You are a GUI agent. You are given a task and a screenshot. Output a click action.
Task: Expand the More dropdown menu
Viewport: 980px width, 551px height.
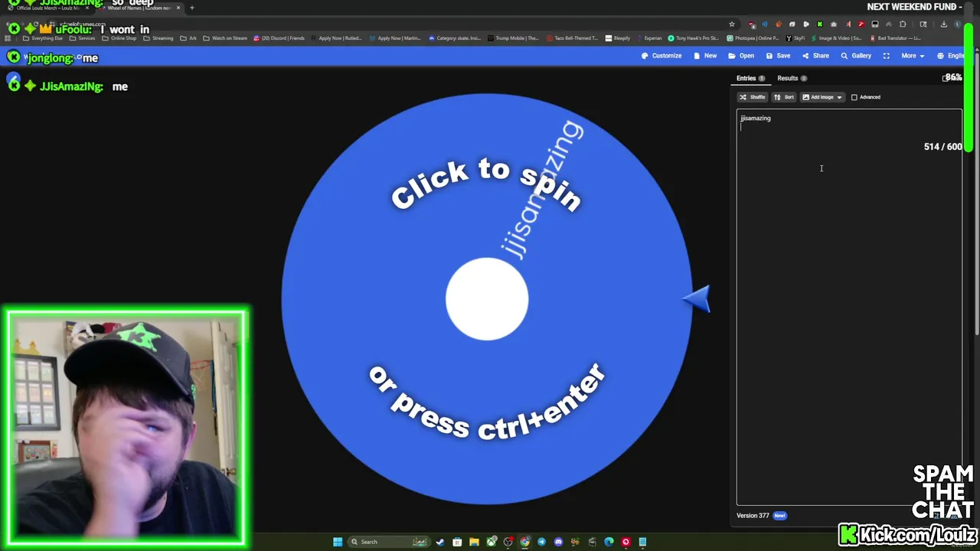click(x=912, y=56)
